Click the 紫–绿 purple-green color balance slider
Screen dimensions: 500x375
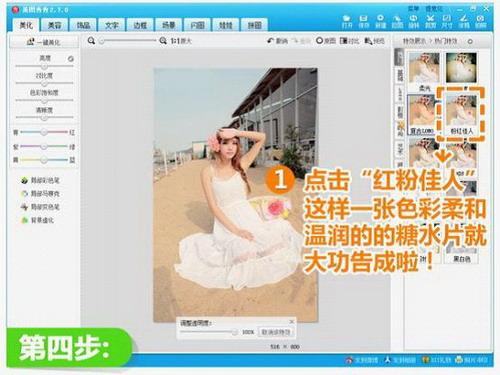(x=44, y=146)
